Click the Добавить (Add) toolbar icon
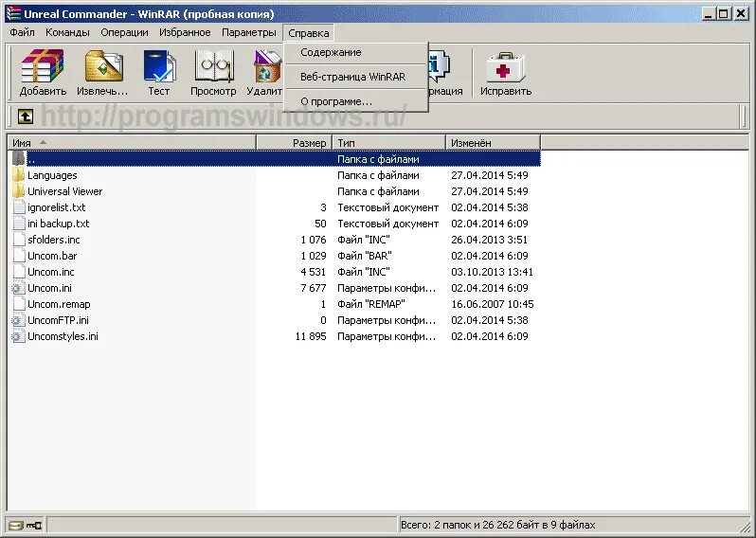The image size is (756, 538). [43, 65]
